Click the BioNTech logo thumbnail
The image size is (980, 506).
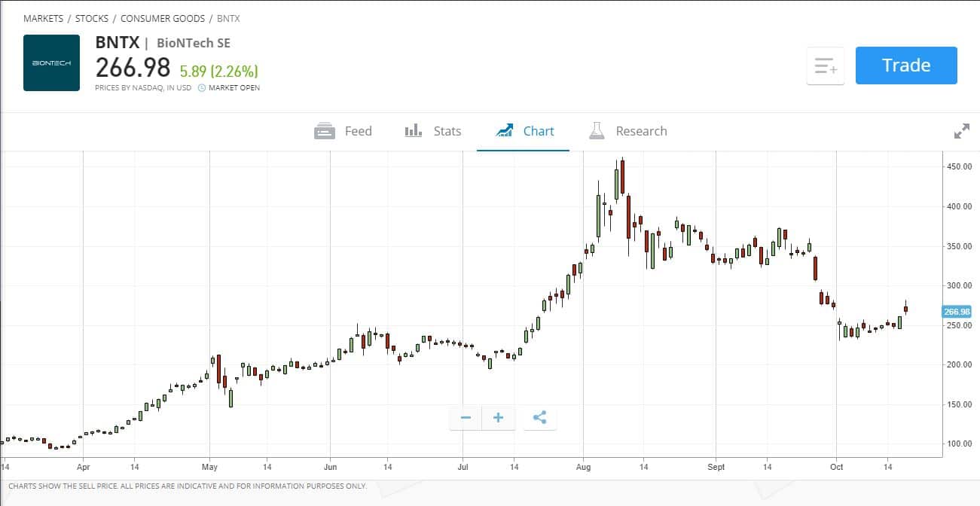(x=51, y=62)
